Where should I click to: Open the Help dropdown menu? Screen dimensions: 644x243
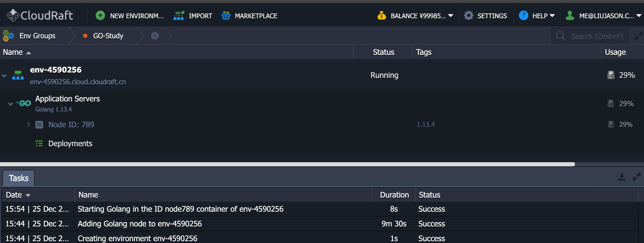tap(552, 16)
